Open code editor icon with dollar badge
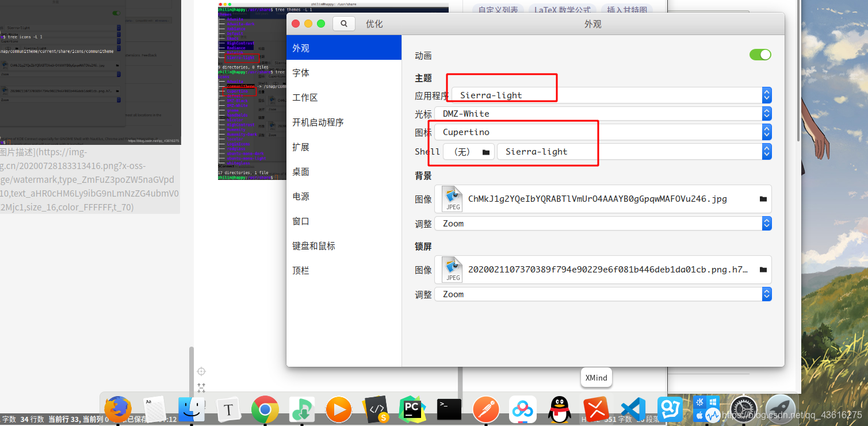Viewport: 868px width, 426px height. 376,410
